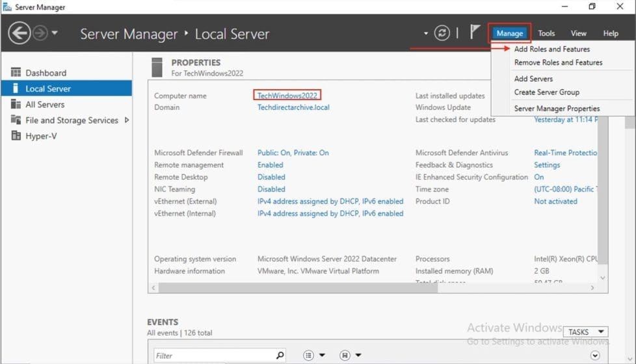Click the TechWindows2022 computer name link
This screenshot has width=636, height=364.
point(287,96)
